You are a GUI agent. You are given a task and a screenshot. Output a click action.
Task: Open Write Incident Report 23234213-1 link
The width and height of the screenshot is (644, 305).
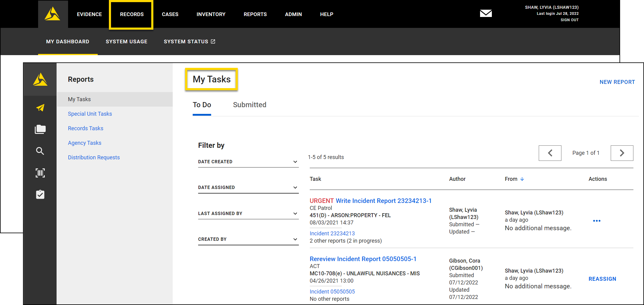tap(384, 201)
